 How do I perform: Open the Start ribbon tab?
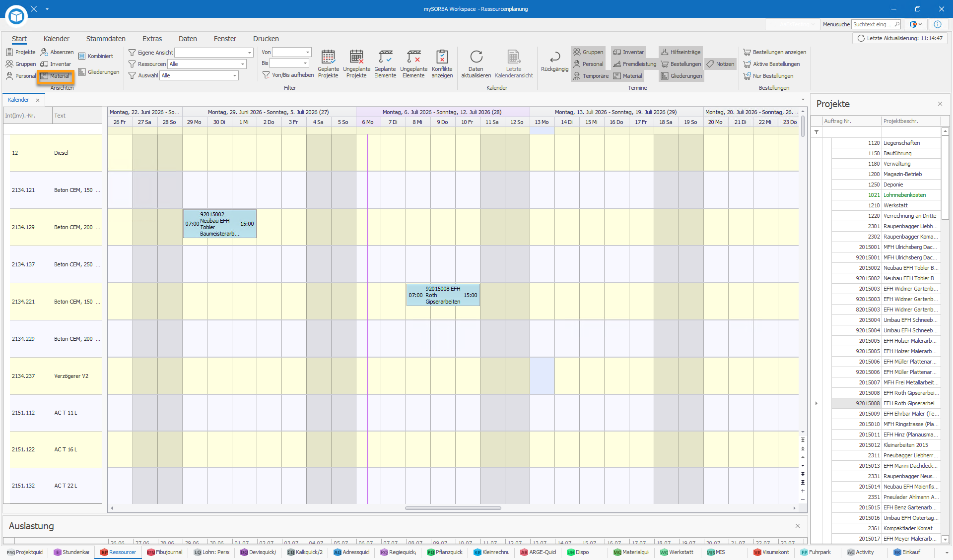pyautogui.click(x=19, y=39)
